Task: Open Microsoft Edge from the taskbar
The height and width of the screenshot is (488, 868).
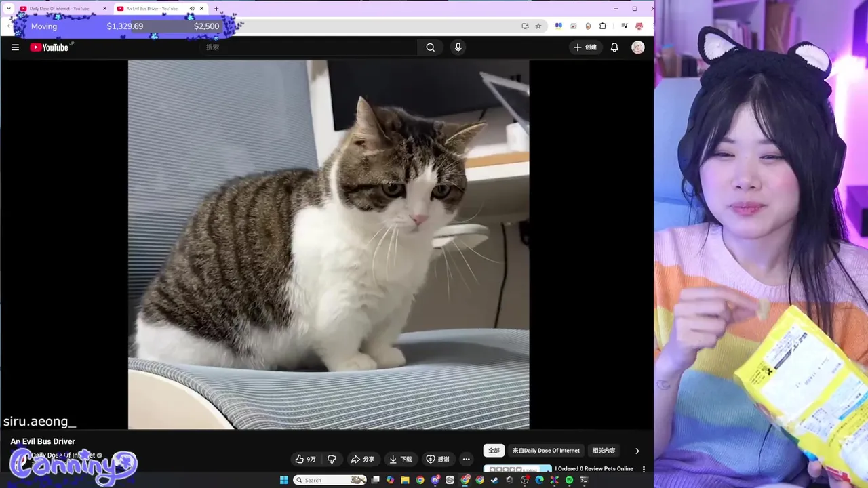Action: point(539,480)
